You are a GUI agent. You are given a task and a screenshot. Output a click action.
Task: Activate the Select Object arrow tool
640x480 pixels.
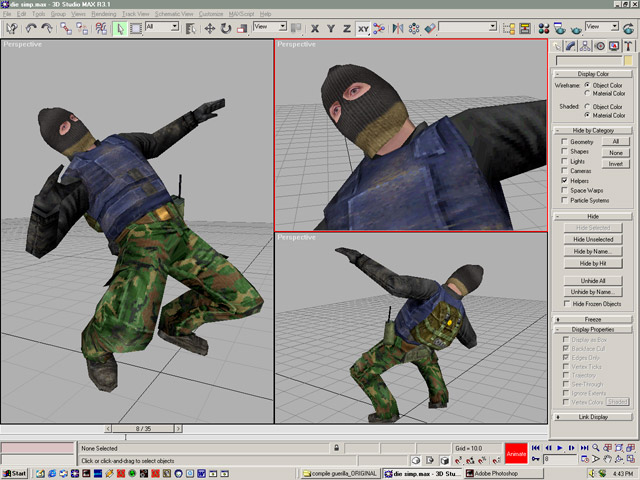[120, 29]
